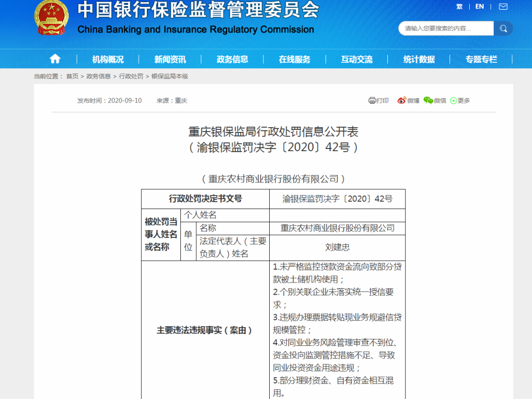Image resolution: width=532 pixels, height=399 pixels.
Task: Open the 新闻资讯 menu
Action: [170, 60]
